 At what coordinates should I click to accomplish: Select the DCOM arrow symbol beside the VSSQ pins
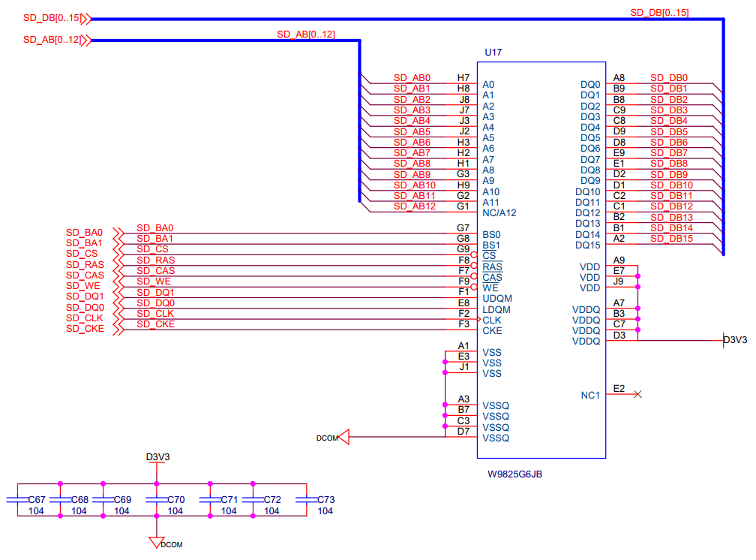tap(343, 437)
